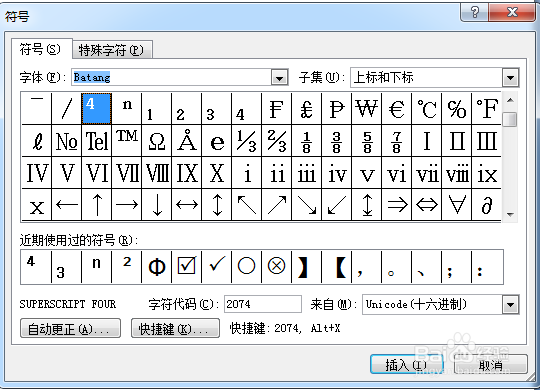
Task: Select Φ in recently used symbols
Action: (156, 267)
